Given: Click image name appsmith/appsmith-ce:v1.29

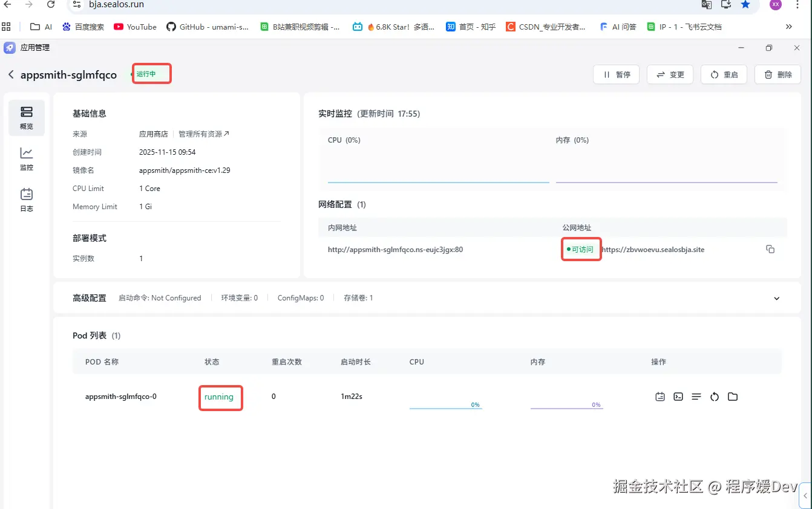Looking at the screenshot, I should (x=185, y=170).
